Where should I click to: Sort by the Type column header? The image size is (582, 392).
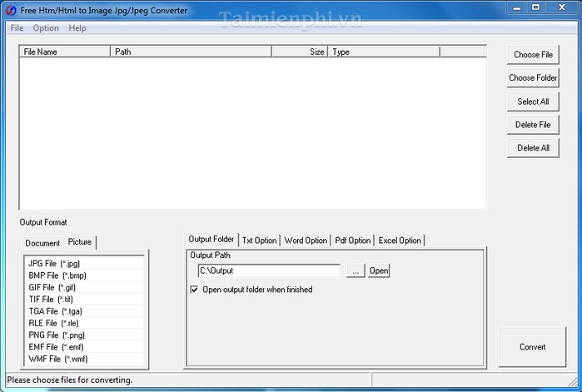pos(384,52)
